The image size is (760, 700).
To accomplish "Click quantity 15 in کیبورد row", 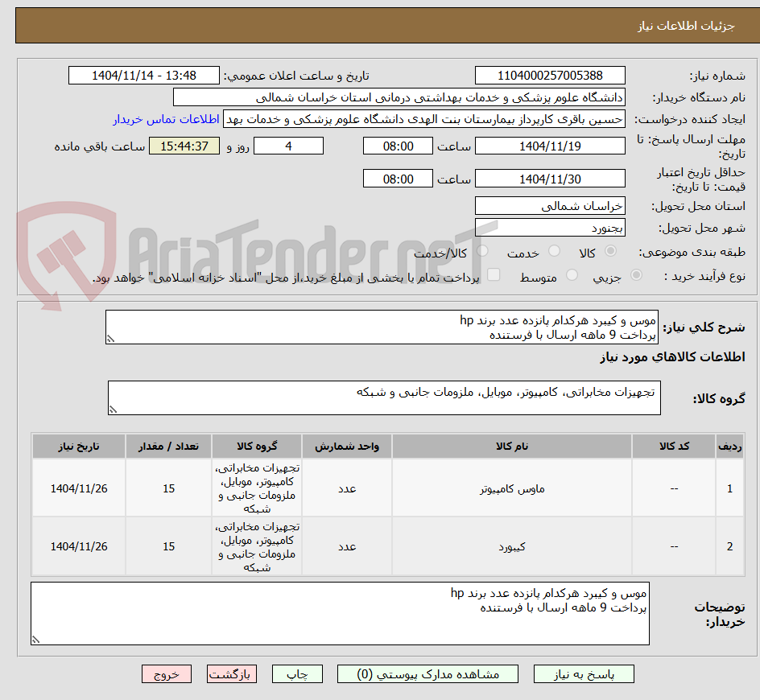I will pyautogui.click(x=169, y=546).
